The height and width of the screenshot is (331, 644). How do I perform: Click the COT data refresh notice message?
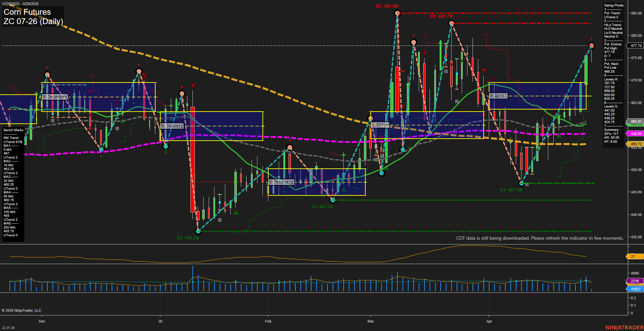coord(539,238)
